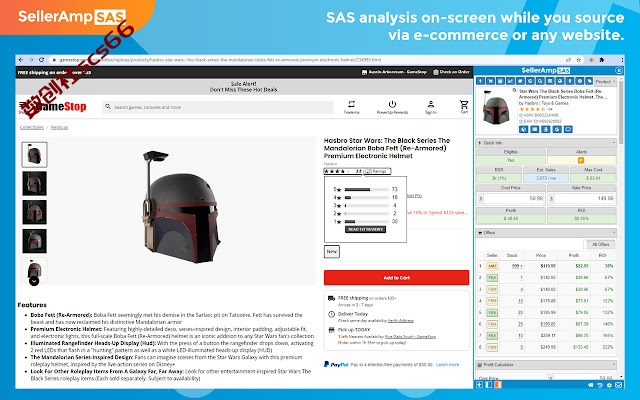
Task: Click the expand-panel icon in SAS footer left
Action: coord(480,385)
